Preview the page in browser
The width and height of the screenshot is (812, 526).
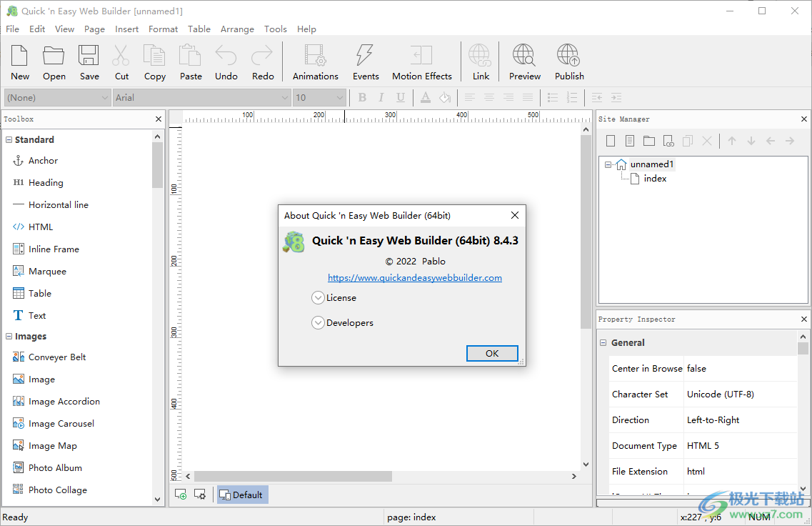pos(524,61)
